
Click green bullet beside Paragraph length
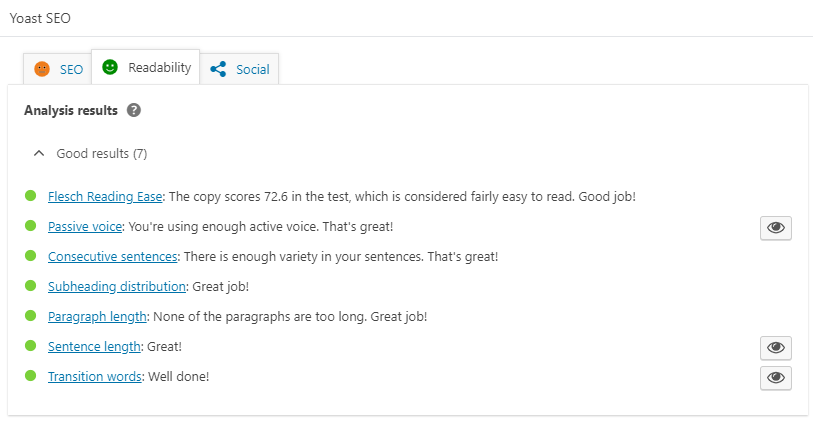(30, 316)
